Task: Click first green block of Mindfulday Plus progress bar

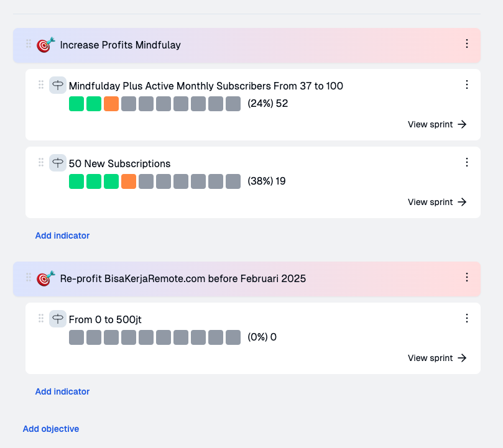Action: pyautogui.click(x=76, y=104)
